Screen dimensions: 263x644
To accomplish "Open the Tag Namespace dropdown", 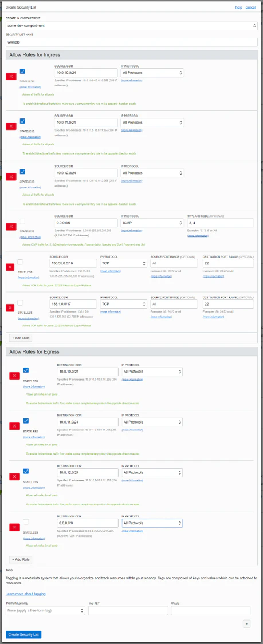I will tap(45, 610).
